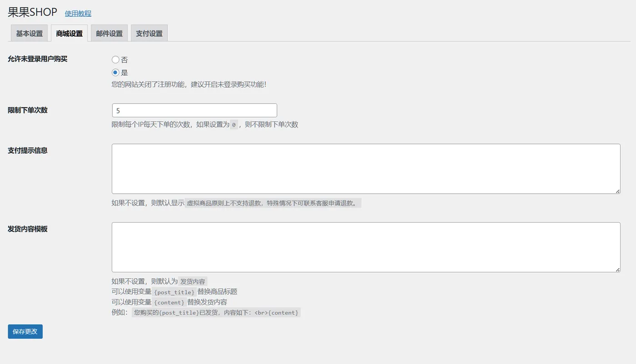Click the 限制下单次数 label

coord(28,110)
